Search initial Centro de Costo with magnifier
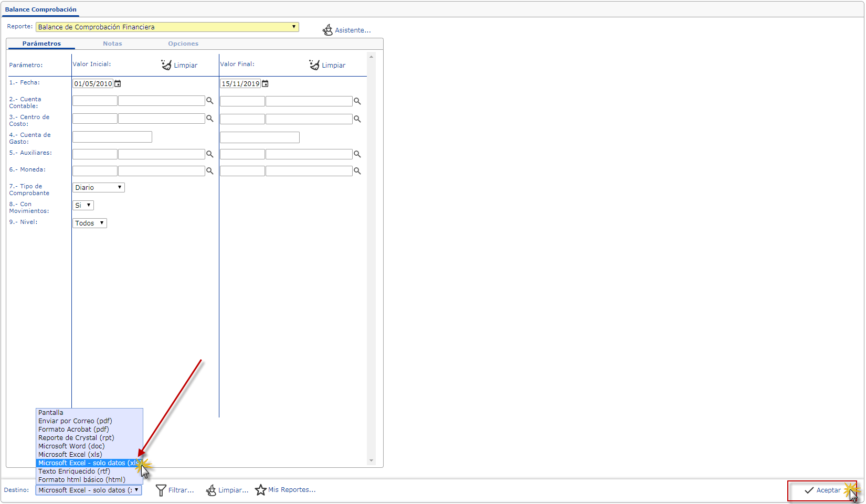The height and width of the screenshot is (504, 866). (210, 119)
